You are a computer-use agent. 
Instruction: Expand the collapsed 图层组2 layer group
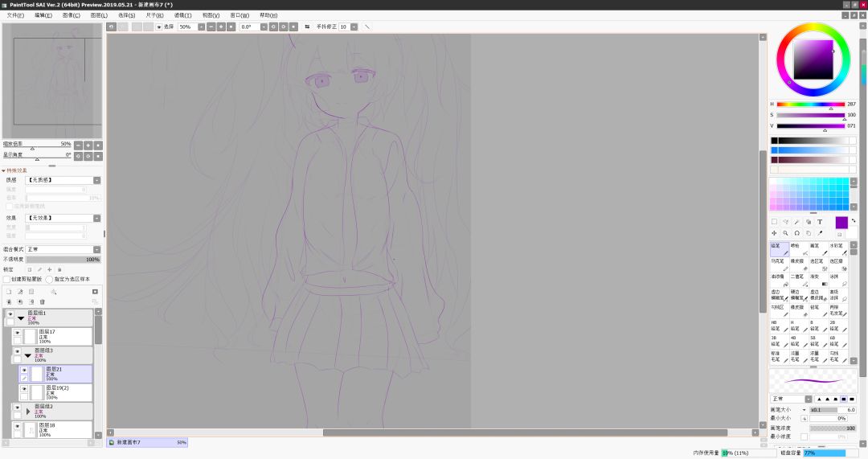28,412
